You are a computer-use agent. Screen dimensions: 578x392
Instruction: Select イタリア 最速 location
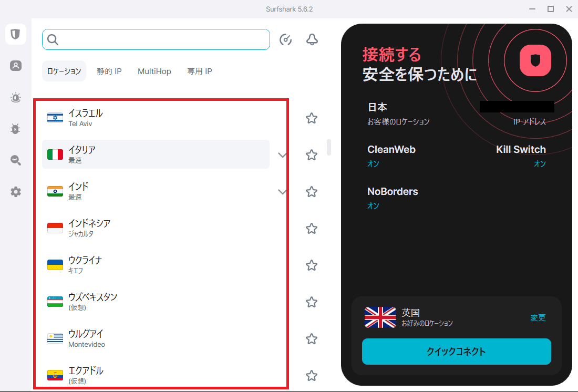[x=156, y=154]
